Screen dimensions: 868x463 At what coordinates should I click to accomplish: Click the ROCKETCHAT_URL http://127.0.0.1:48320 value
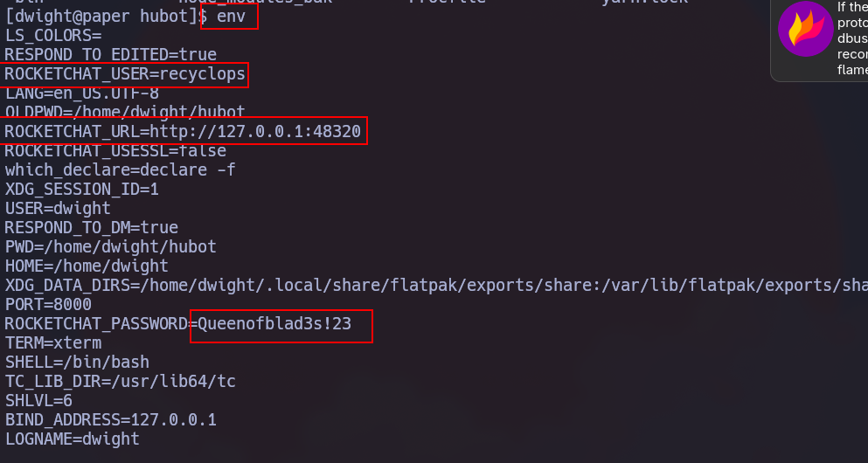tap(255, 131)
